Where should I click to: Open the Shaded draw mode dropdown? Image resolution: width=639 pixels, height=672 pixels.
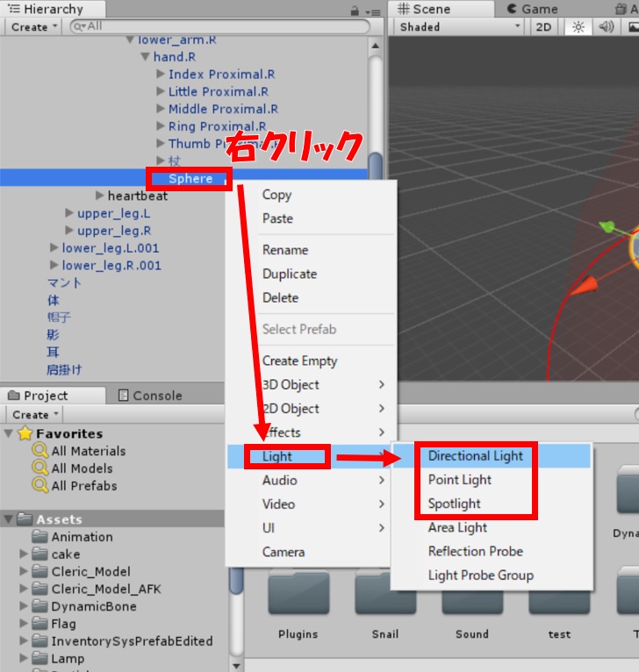coord(459,27)
